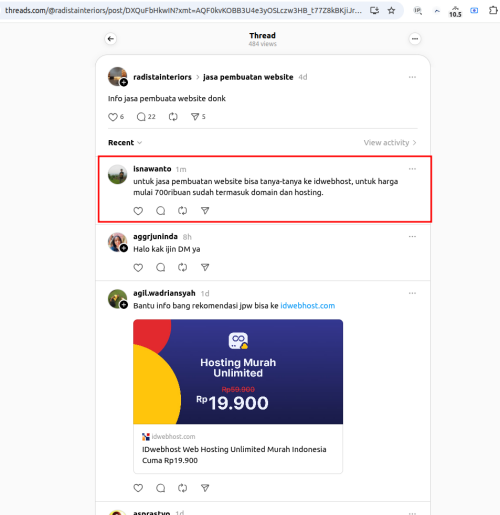Open aggrjuninda's profile by username
Viewport: 500px width, 515px height.
click(155, 236)
